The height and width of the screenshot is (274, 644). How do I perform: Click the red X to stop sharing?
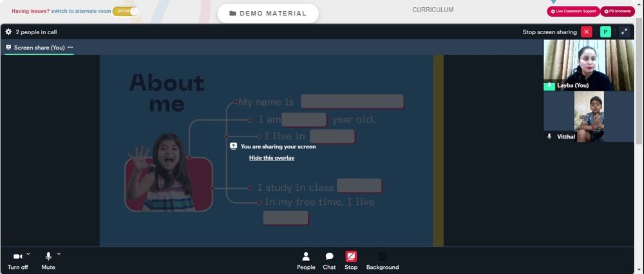587,32
